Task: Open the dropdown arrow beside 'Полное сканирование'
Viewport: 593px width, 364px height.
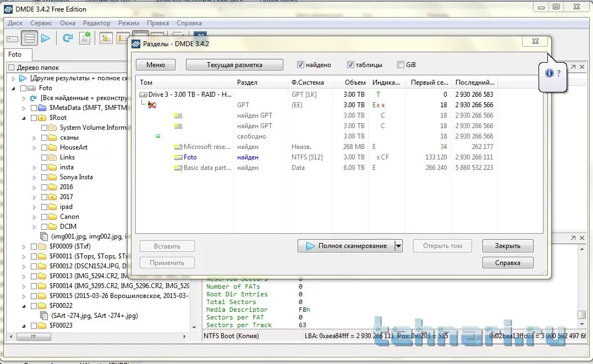Action: pyautogui.click(x=399, y=246)
